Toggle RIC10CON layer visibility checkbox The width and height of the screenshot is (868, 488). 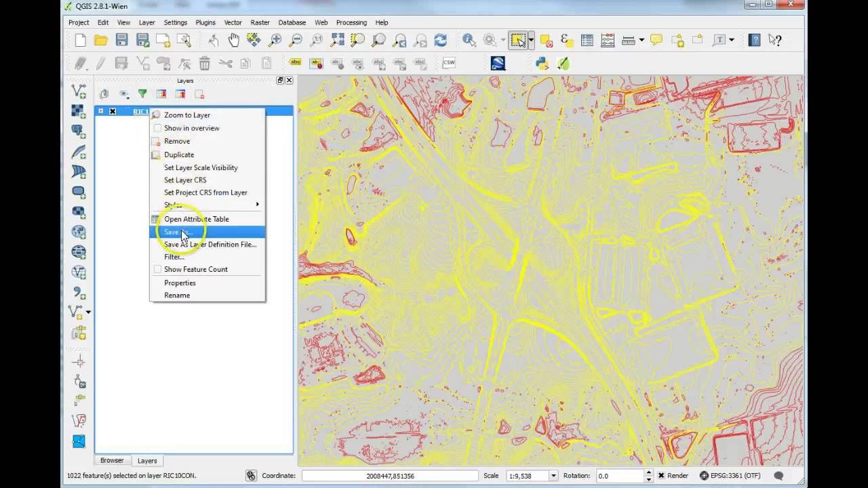click(x=113, y=111)
